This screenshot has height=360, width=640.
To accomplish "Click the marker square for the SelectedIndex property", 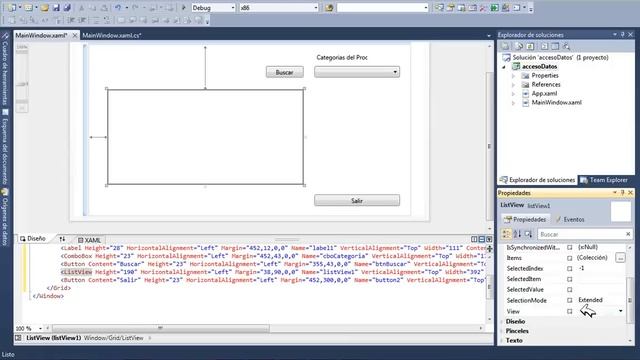I will point(569,269).
